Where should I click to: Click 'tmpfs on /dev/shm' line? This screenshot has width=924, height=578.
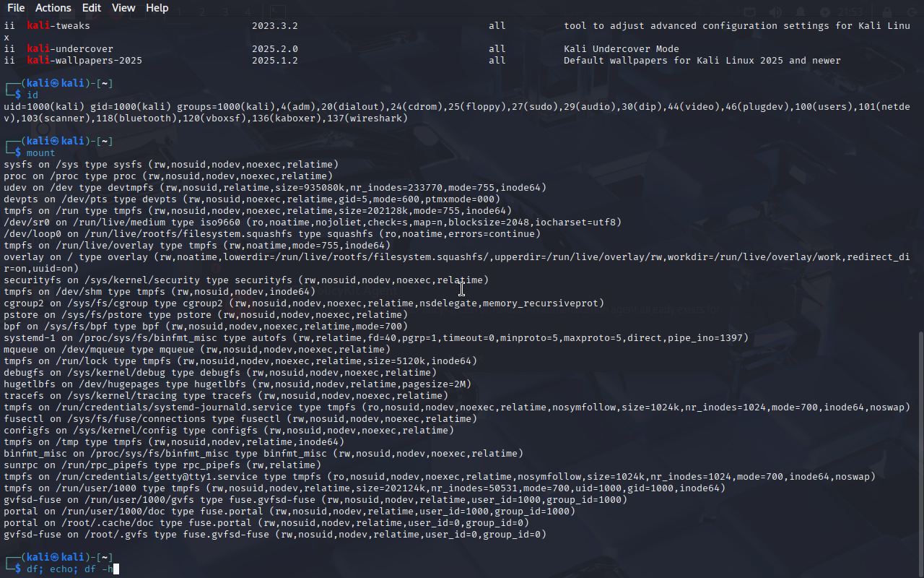(160, 292)
